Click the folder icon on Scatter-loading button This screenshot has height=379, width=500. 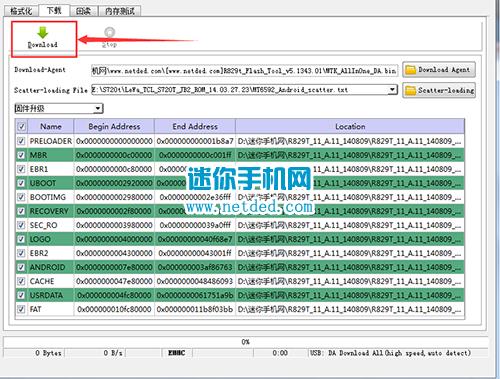tap(410, 90)
